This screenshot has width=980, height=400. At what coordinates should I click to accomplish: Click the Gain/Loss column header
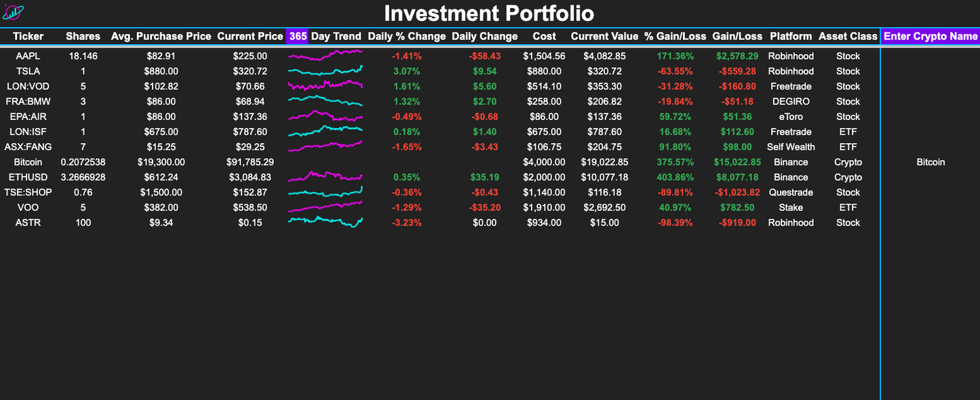tap(737, 36)
